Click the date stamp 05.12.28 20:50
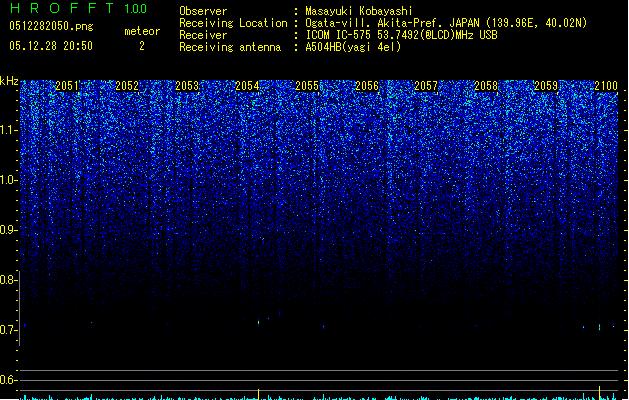629x400 pixels. [x=51, y=46]
